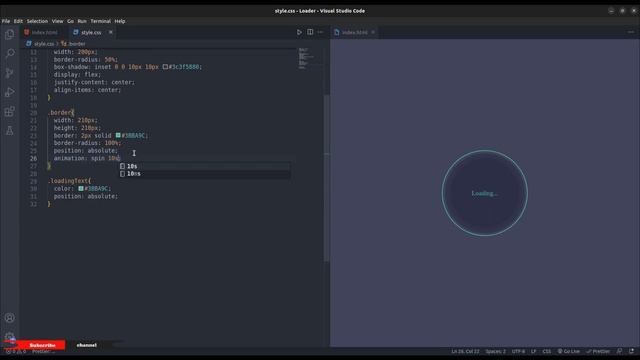Viewport: 640px width, 360px height.
Task: Open the Help menu
Action: [120, 21]
